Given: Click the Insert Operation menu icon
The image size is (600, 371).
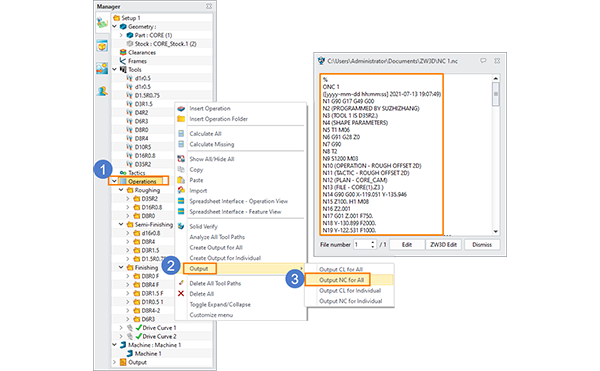Looking at the screenshot, I should (x=181, y=109).
